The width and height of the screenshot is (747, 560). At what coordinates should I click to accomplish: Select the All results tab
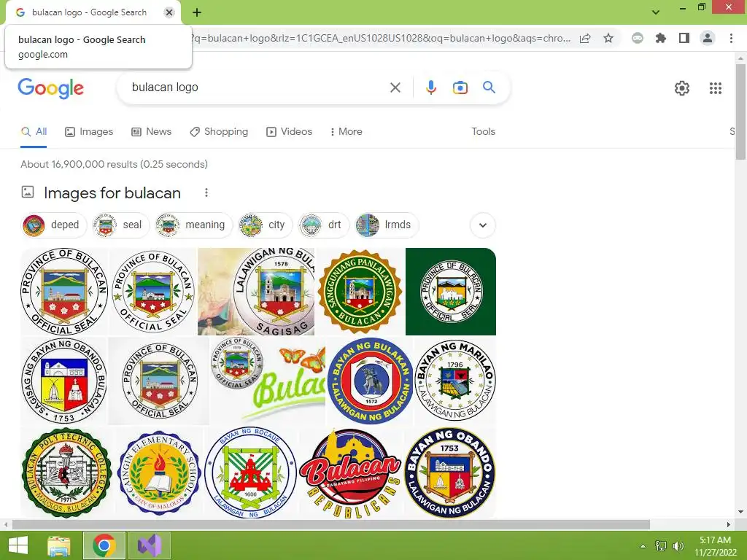click(x=34, y=131)
